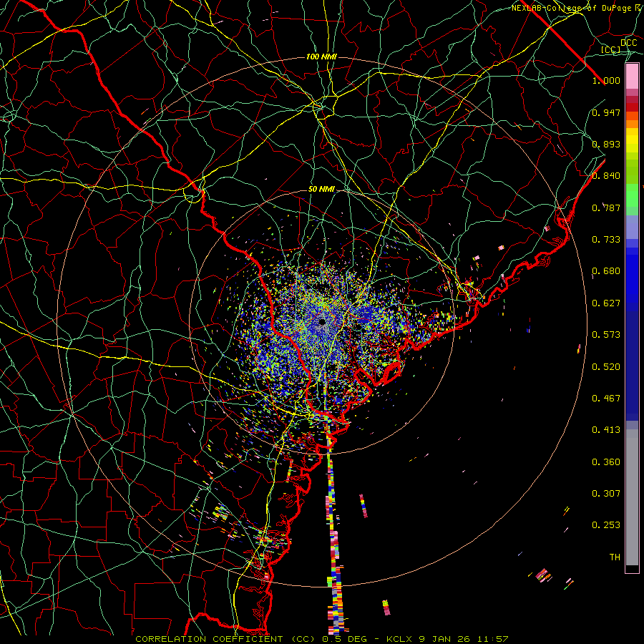Select the DCC product label
This screenshot has height=644, width=644.
pos(629,43)
